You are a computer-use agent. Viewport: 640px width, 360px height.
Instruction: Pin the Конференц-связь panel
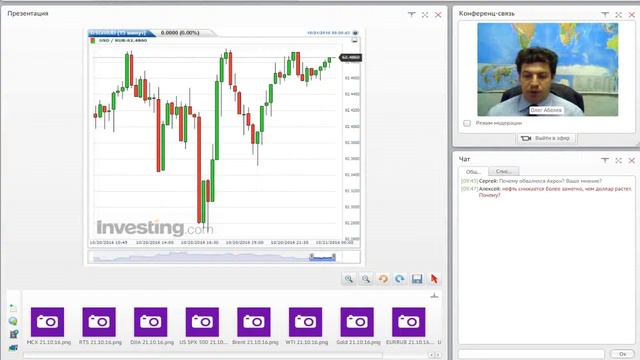point(605,14)
